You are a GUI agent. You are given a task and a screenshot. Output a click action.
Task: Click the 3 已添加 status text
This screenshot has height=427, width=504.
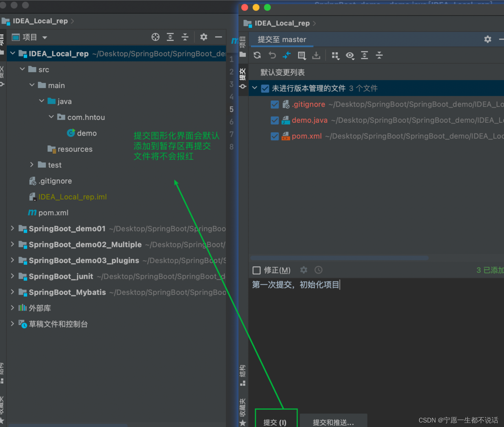pyautogui.click(x=490, y=270)
